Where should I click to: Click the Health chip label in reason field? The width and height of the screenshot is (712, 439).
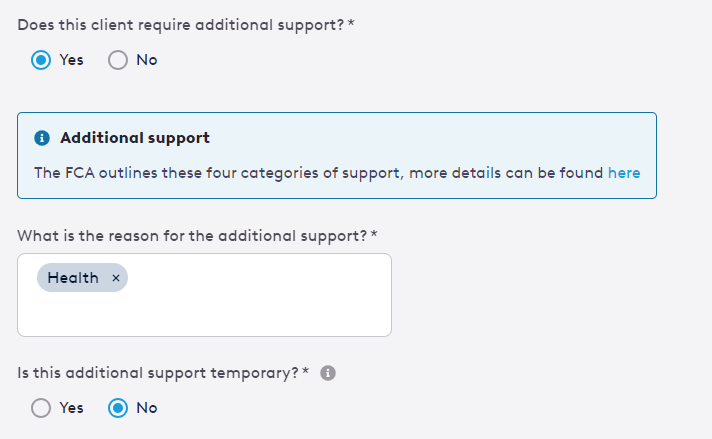coord(73,278)
